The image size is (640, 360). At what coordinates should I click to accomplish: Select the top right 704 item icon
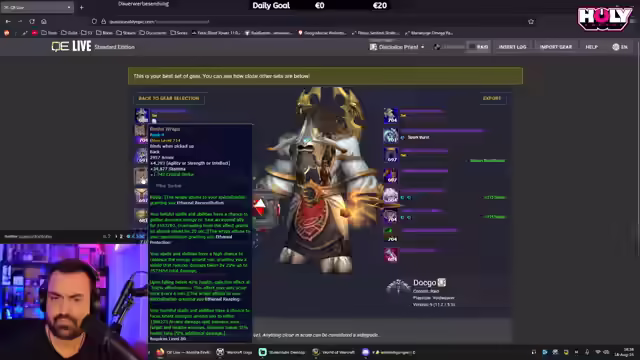click(x=391, y=116)
